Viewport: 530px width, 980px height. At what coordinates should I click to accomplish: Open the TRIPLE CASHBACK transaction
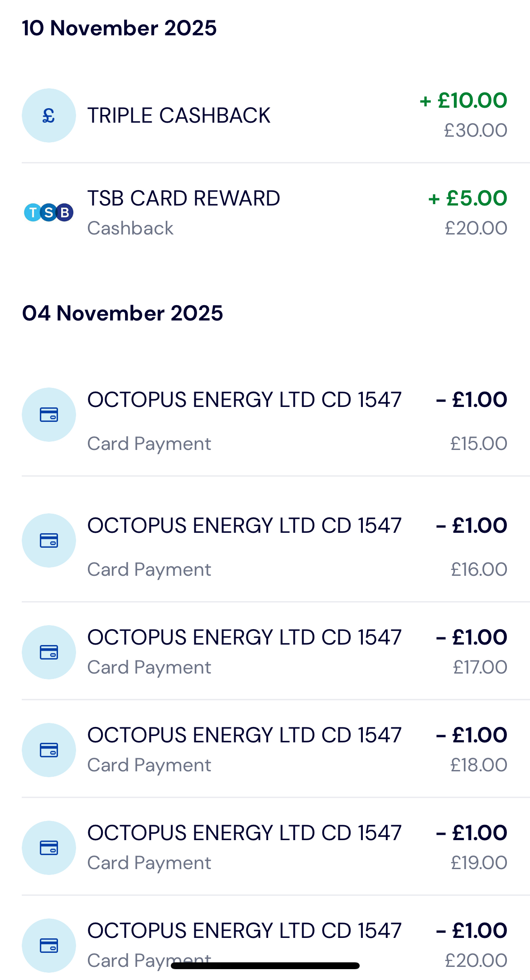[178, 115]
